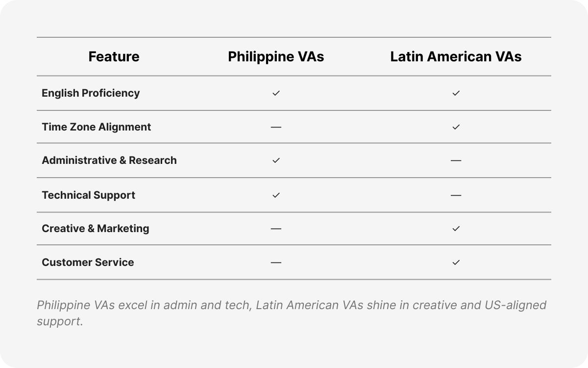
Task: Click the English Proficiency row label
Action: point(91,93)
